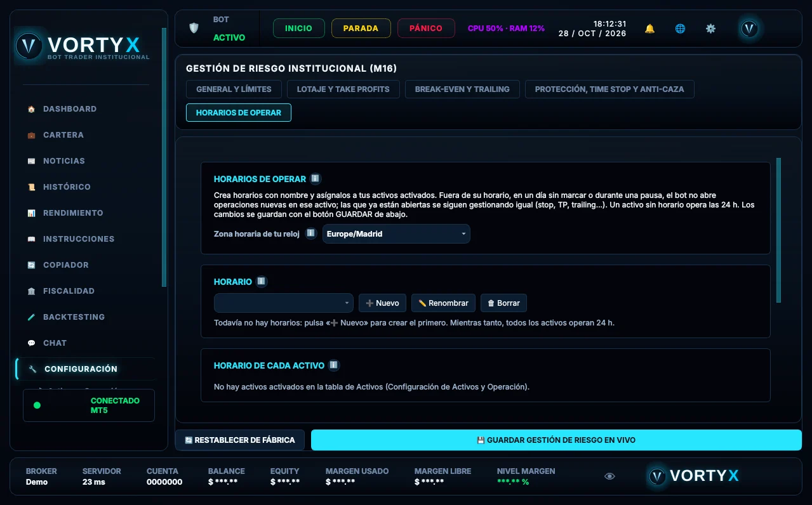Click the NIVEL MARGEN percentage value
The width and height of the screenshot is (812, 505).
(513, 482)
